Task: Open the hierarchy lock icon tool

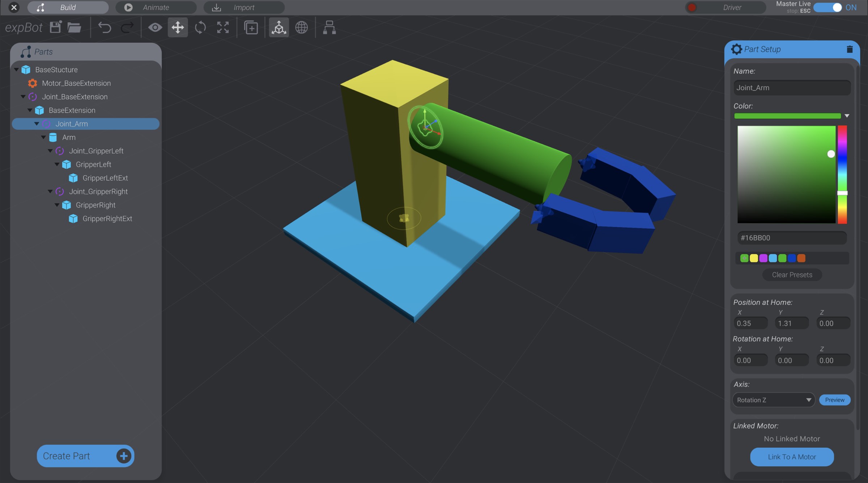Action: coord(329,27)
